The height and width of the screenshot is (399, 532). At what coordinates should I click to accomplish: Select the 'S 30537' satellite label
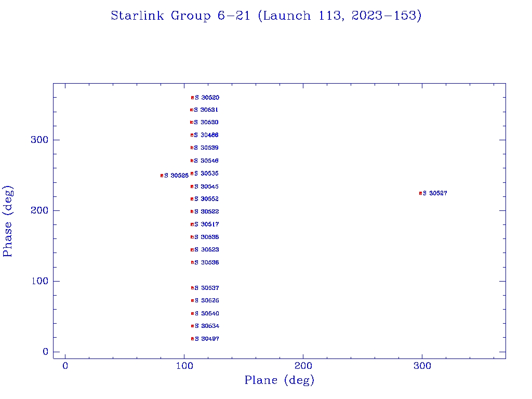click(207, 288)
